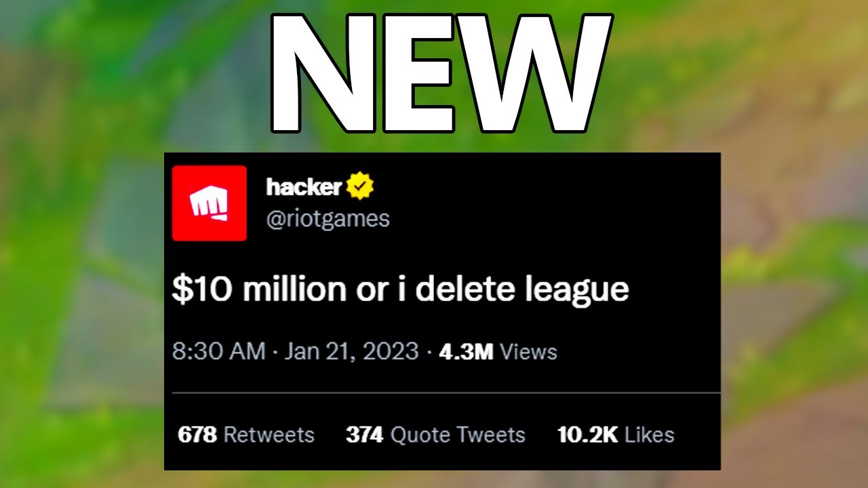The height and width of the screenshot is (488, 868).
Task: View the 4.3M Views count
Action: coord(498,352)
